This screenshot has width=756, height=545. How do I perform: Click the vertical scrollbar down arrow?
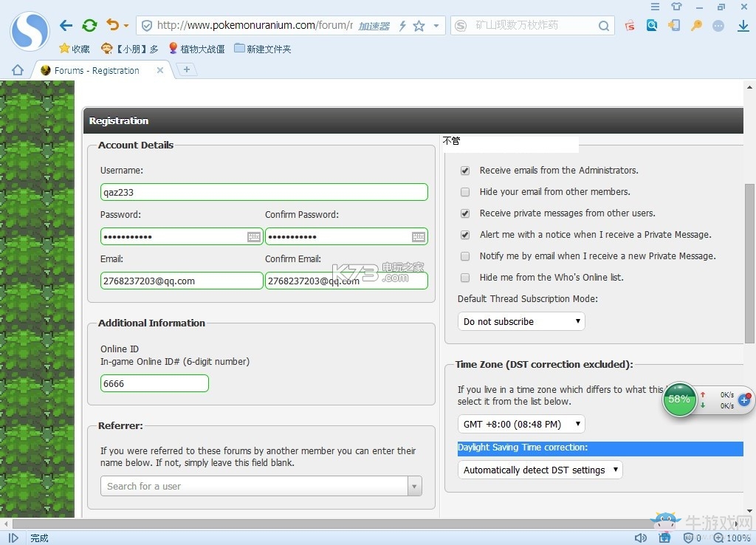point(749,511)
